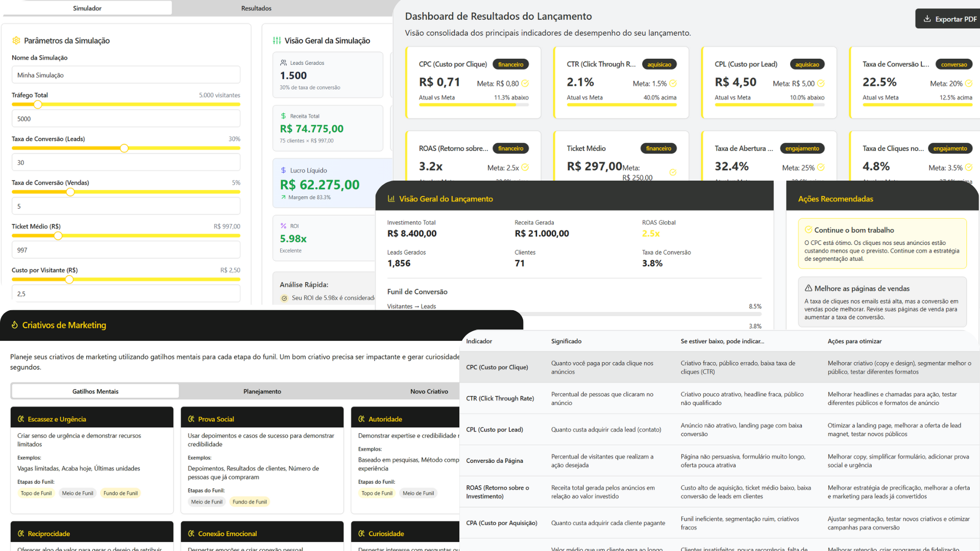Click the warning triangle beside Melhore as páginas
Image resolution: width=980 pixels, height=551 pixels.
coord(808,288)
